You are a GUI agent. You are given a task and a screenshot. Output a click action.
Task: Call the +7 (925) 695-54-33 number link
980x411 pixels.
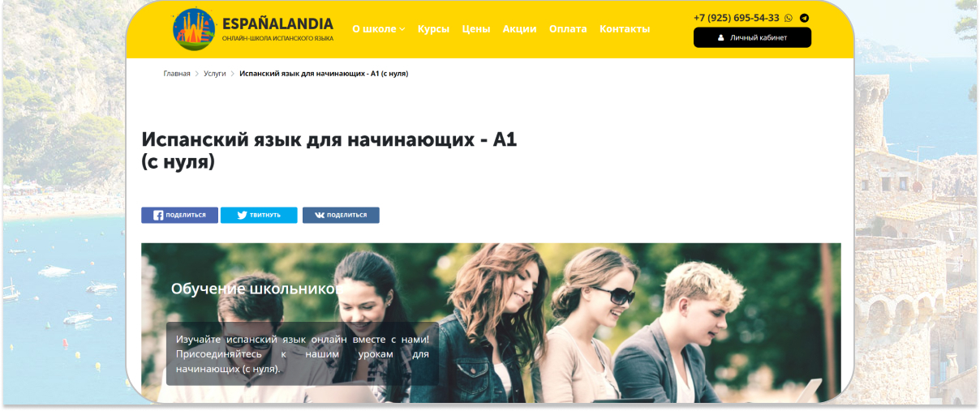[x=737, y=18]
